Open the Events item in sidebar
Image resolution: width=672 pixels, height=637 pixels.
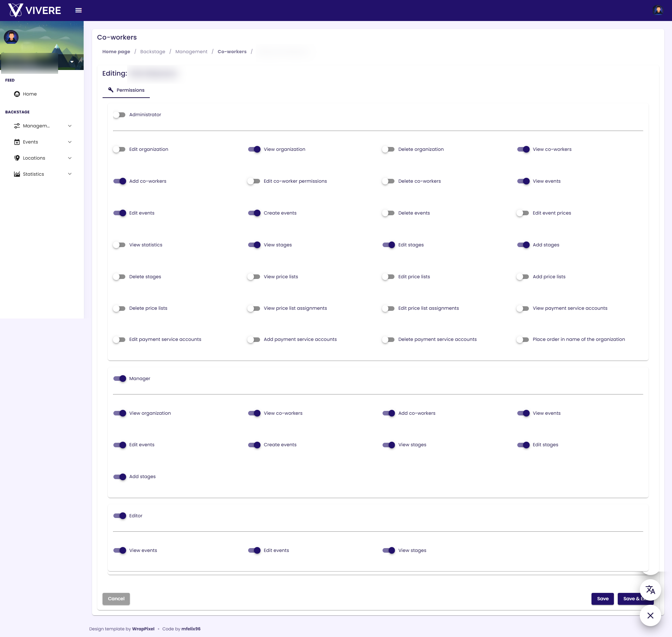tap(42, 142)
